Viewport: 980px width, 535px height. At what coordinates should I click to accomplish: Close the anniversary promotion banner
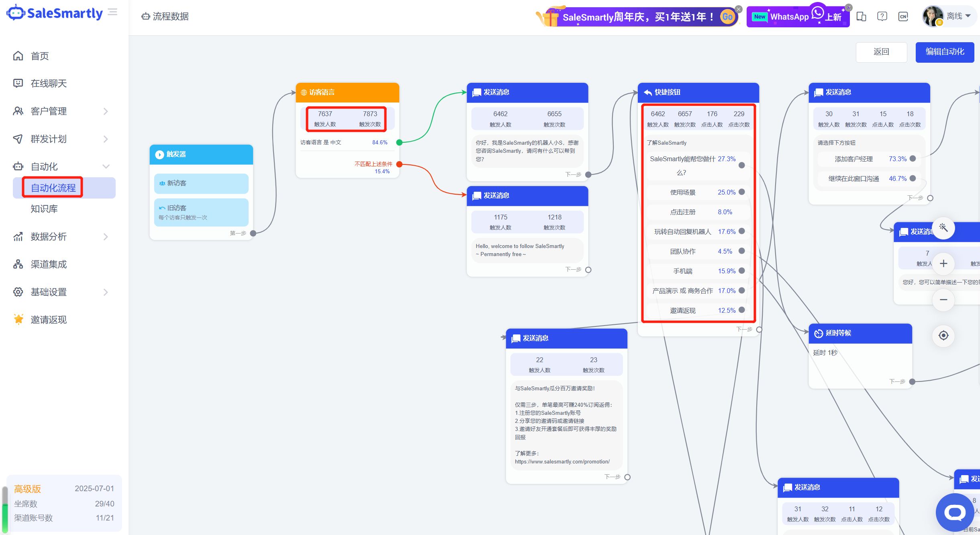point(738,9)
